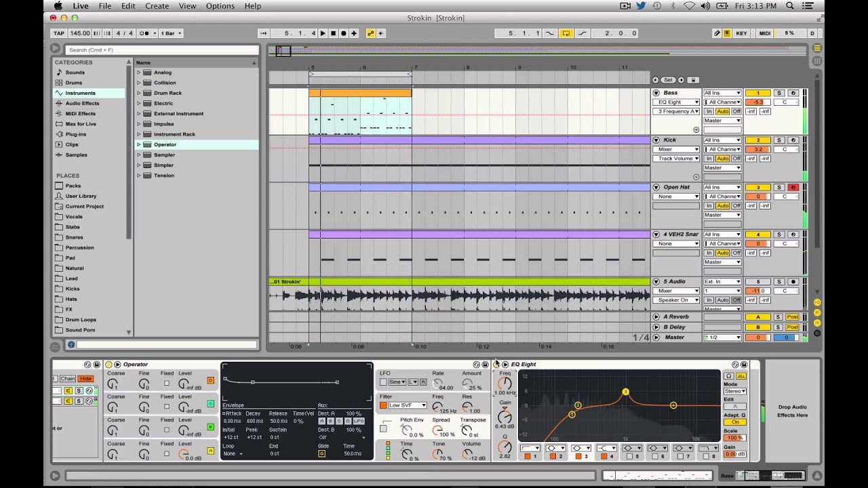The width and height of the screenshot is (868, 488).
Task: Fold the Bass track
Action: click(656, 93)
